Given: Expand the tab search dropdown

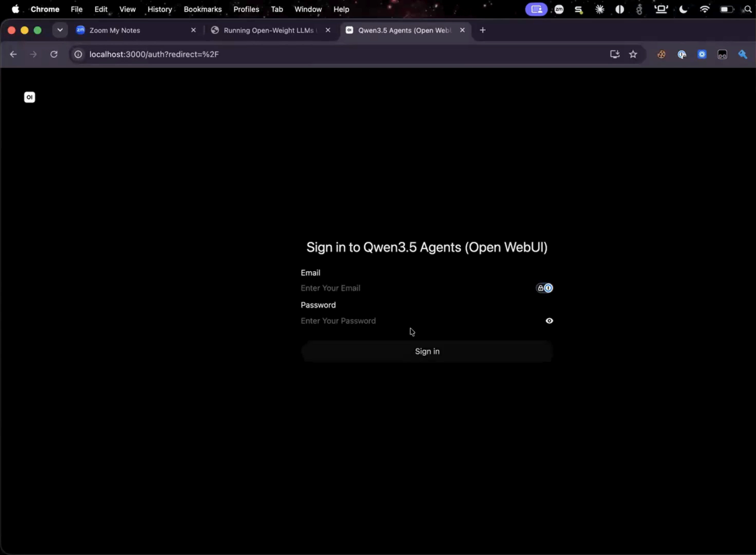Looking at the screenshot, I should click(x=60, y=30).
